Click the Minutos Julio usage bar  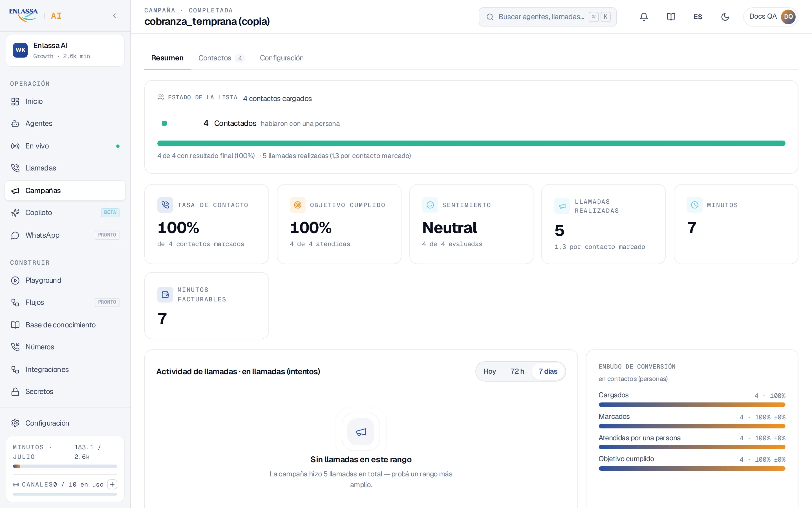65,466
